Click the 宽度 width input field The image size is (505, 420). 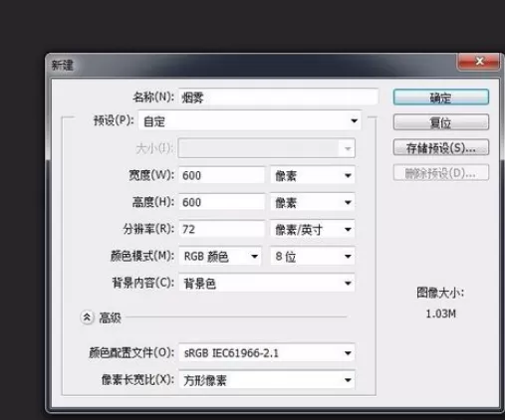[x=221, y=175]
